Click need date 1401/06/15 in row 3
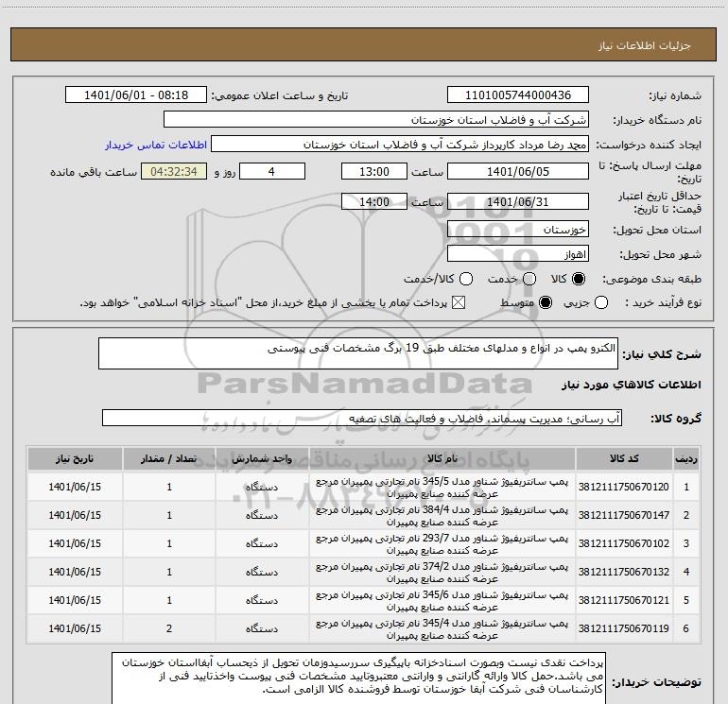Image resolution: width=728 pixels, height=704 pixels. 75,543
